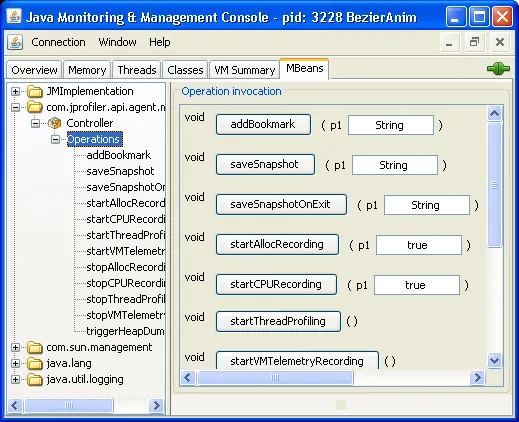519x422 pixels.
Task: Invoke the saveSnapshotOnExit operation button
Action: click(281, 205)
